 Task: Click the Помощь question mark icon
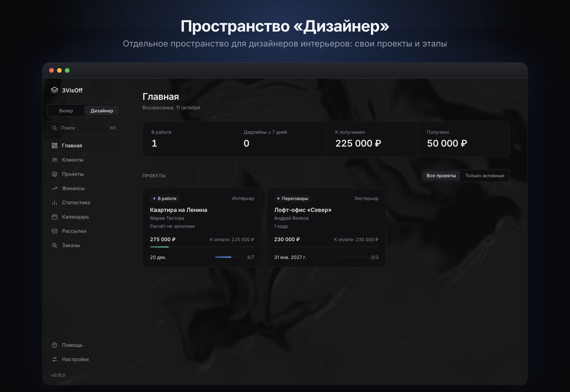click(x=54, y=345)
